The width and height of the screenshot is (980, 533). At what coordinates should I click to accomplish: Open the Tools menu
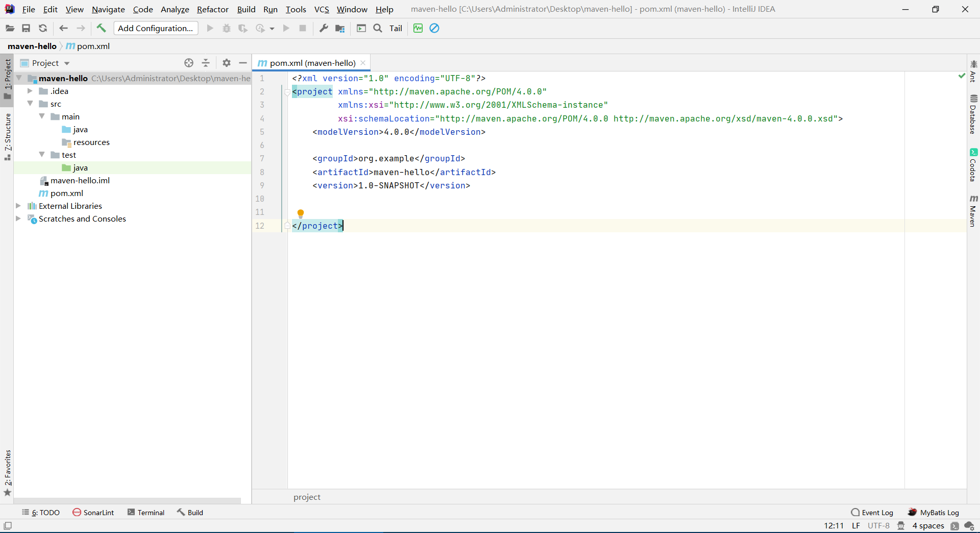tap(296, 9)
